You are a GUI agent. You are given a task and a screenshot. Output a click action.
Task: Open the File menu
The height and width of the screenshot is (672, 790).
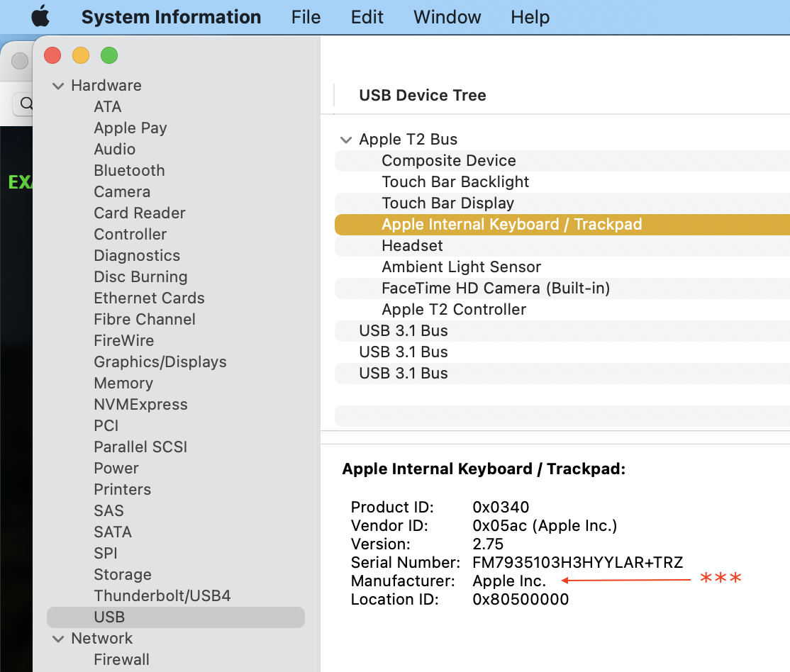click(306, 17)
